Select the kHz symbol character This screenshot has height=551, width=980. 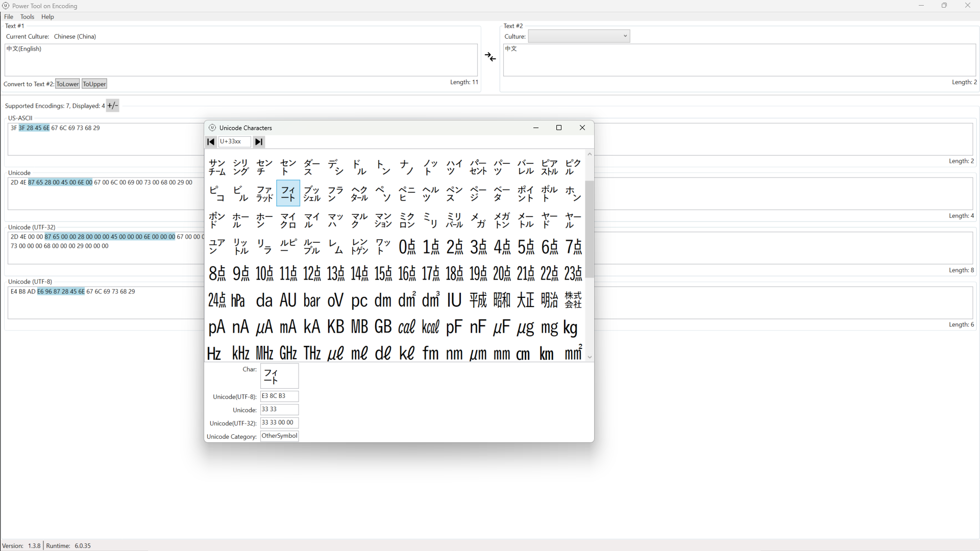coord(240,353)
